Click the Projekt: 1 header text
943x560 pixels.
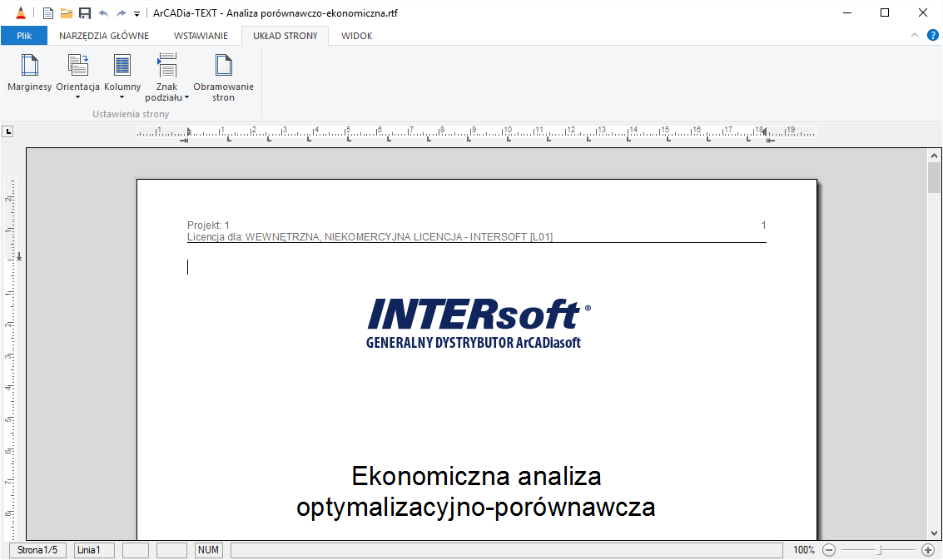208,225
